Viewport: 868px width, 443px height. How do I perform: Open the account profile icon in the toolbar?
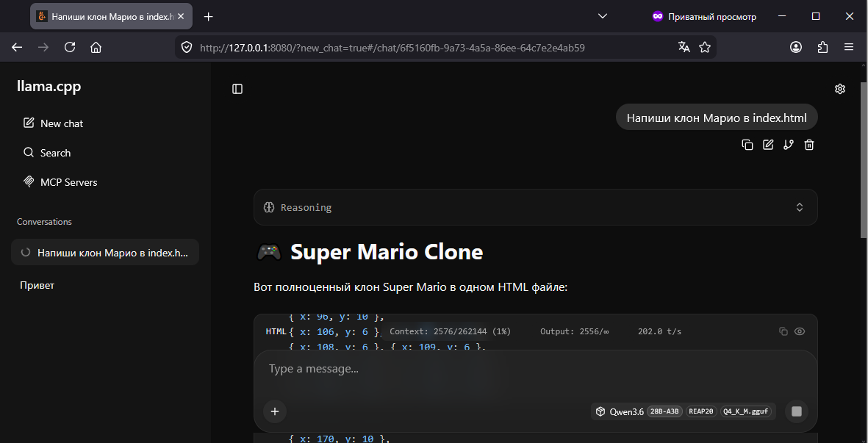point(796,48)
